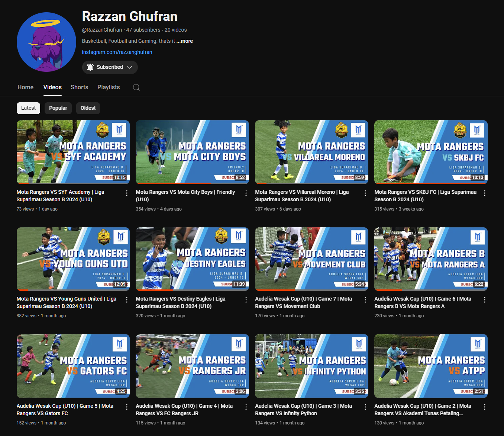Open more options for Akademi Tunas Petaling video
This screenshot has height=436, width=504.
(485, 407)
